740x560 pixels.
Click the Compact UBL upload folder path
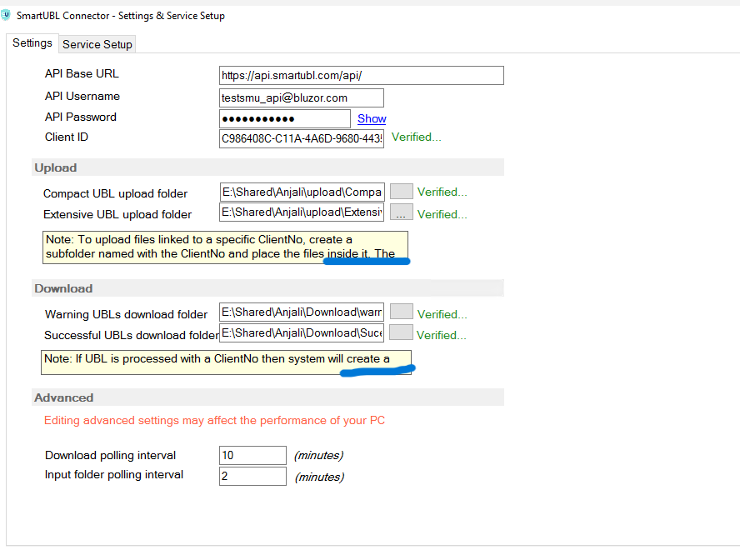tap(302, 192)
